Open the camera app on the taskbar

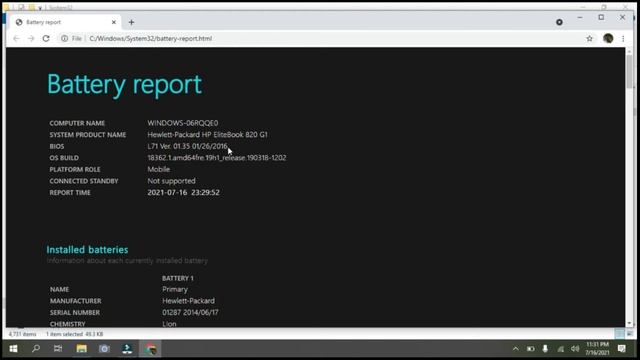[104, 349]
